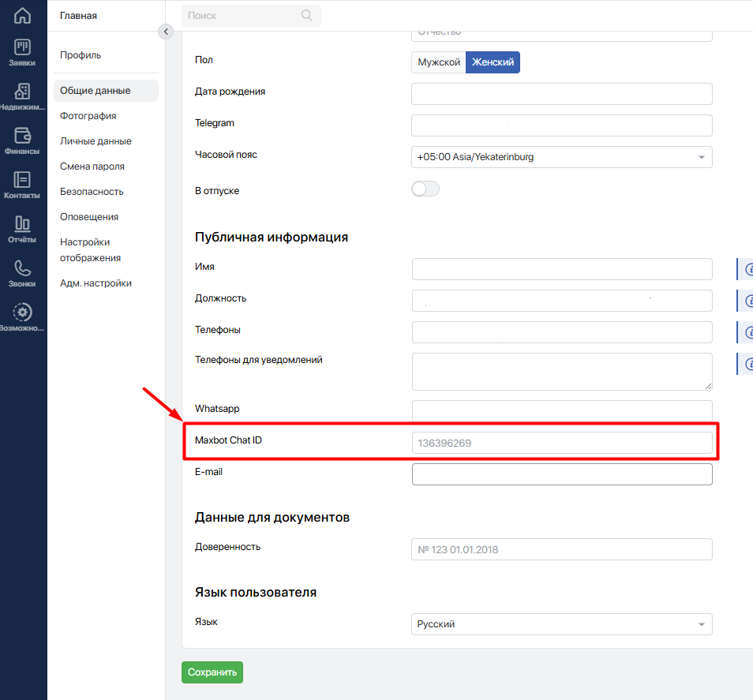This screenshot has height=700, width=753.
Task: Switch to the Смена пароля section
Action: 92,167
